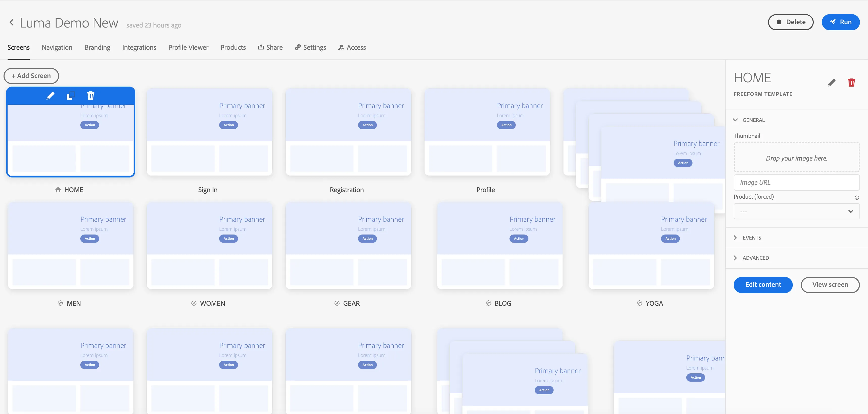
Task: Open the Access tab
Action: coord(352,47)
